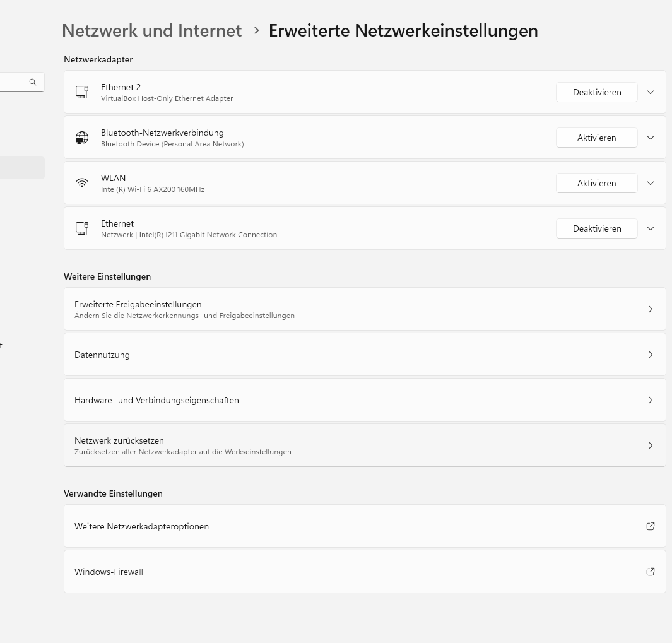Activate the Bluetooth-Netzwerkverbindung adapter
Viewport: 672px width, 643px height.
coord(596,138)
